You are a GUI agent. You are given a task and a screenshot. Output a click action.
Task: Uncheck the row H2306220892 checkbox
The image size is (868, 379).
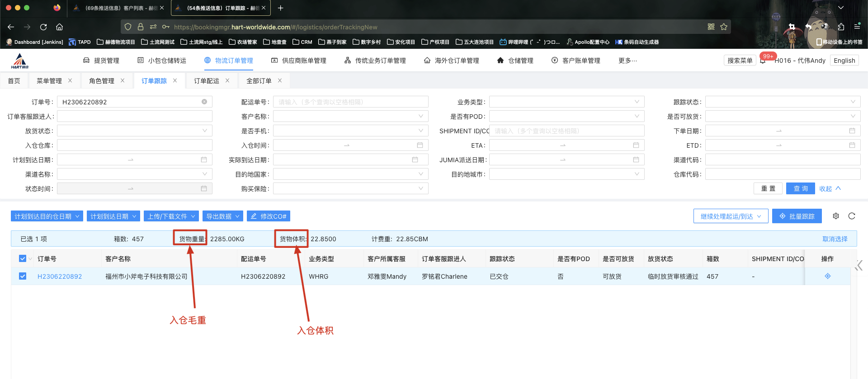(23, 276)
